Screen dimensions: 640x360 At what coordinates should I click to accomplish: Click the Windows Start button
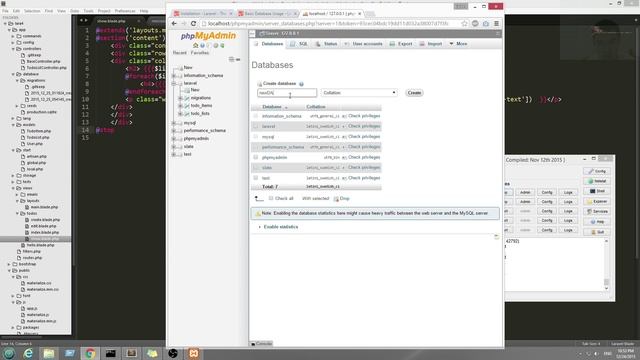point(9,353)
